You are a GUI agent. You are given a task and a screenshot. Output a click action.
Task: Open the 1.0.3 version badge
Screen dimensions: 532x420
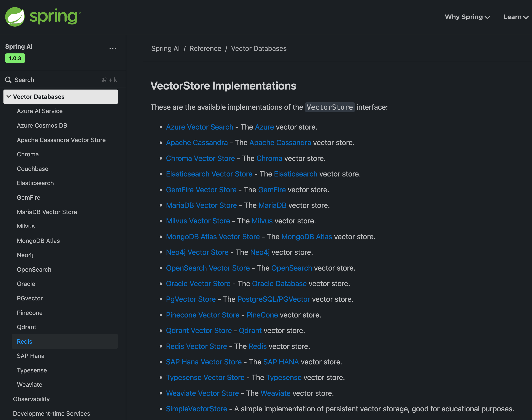(x=15, y=58)
